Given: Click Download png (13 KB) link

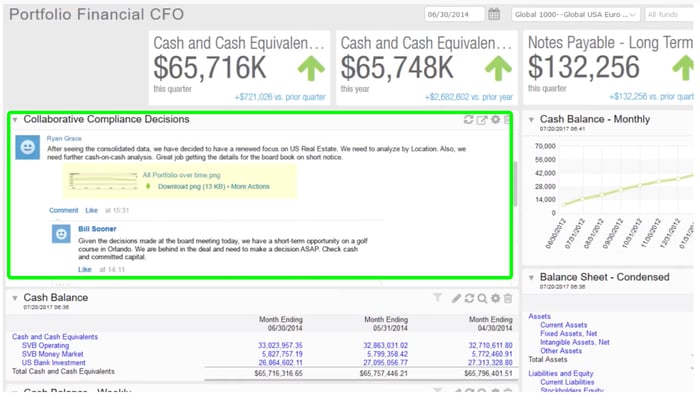Looking at the screenshot, I should [192, 187].
